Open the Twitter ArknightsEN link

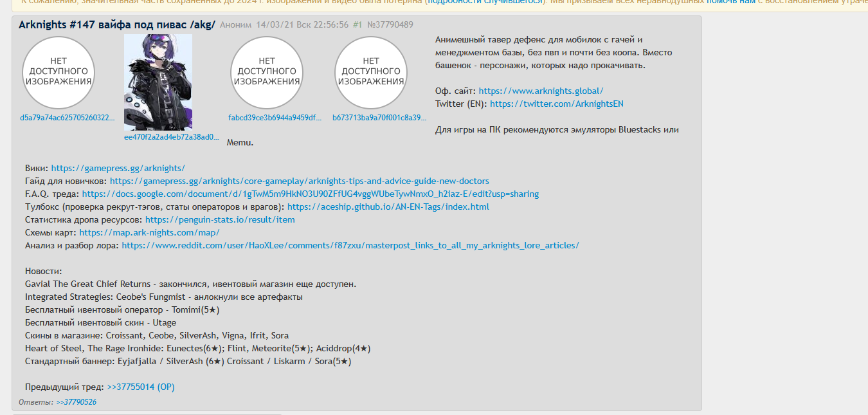click(x=557, y=104)
